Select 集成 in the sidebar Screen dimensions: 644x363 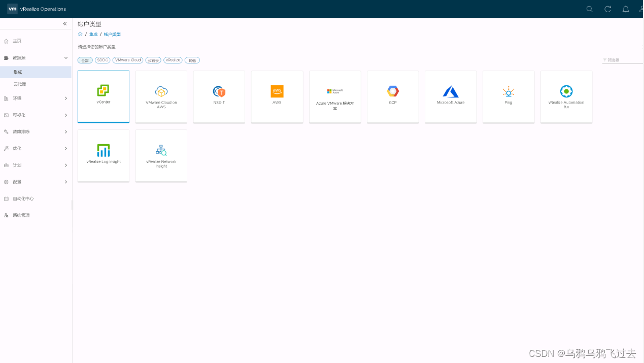click(36, 72)
